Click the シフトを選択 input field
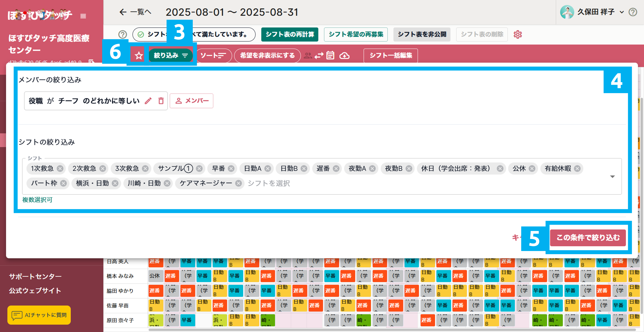This screenshot has width=644, height=332. [x=269, y=184]
